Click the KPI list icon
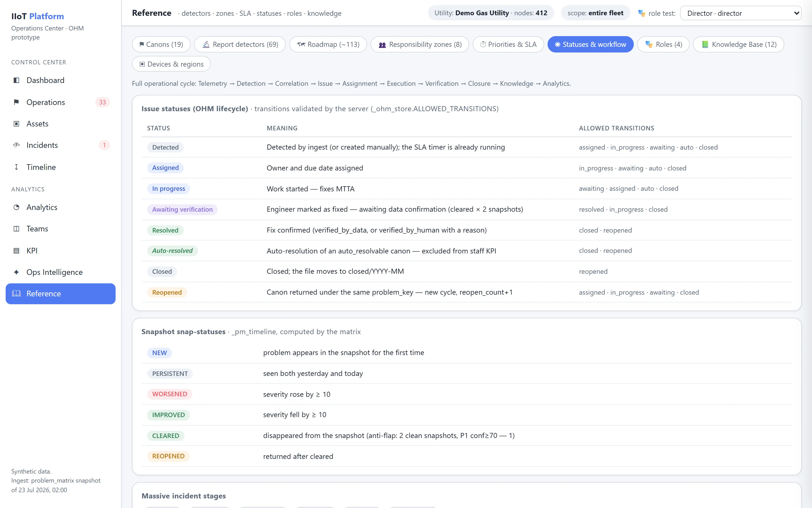The height and width of the screenshot is (508, 812). [x=16, y=251]
